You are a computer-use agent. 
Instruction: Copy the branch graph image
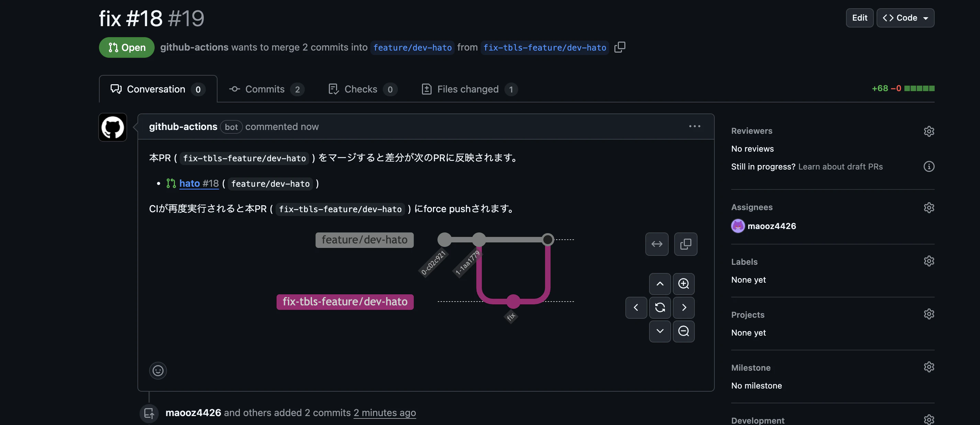[686, 244]
